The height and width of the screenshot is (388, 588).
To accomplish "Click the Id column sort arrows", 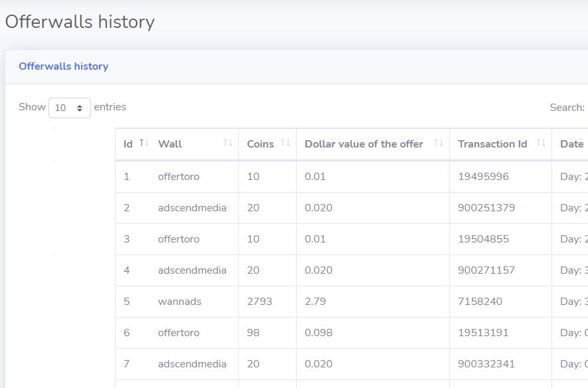I will pyautogui.click(x=144, y=144).
